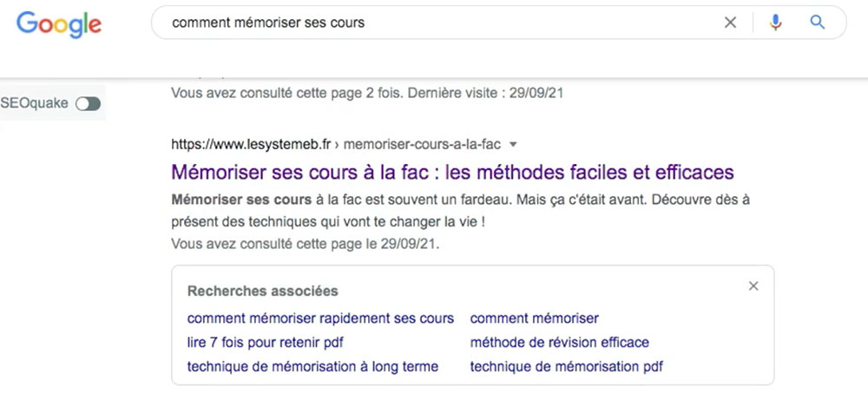
Task: Open Mémoriser ses cours à la fac result
Action: pos(452,172)
